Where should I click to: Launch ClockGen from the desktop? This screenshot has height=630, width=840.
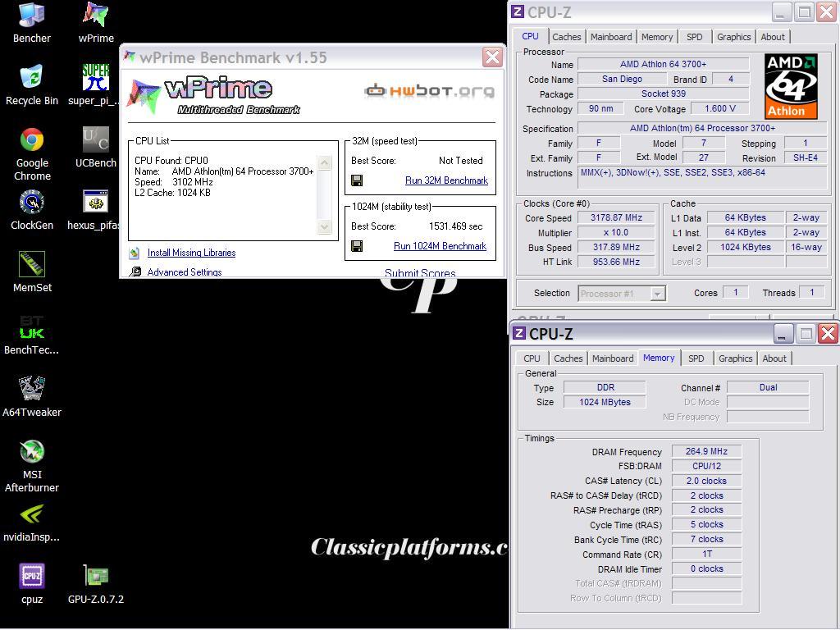pos(32,210)
